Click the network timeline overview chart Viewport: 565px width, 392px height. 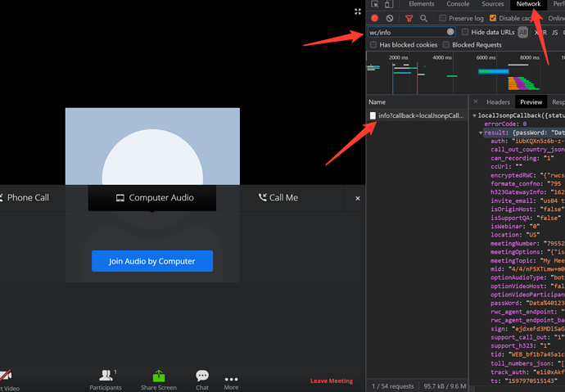(x=466, y=73)
